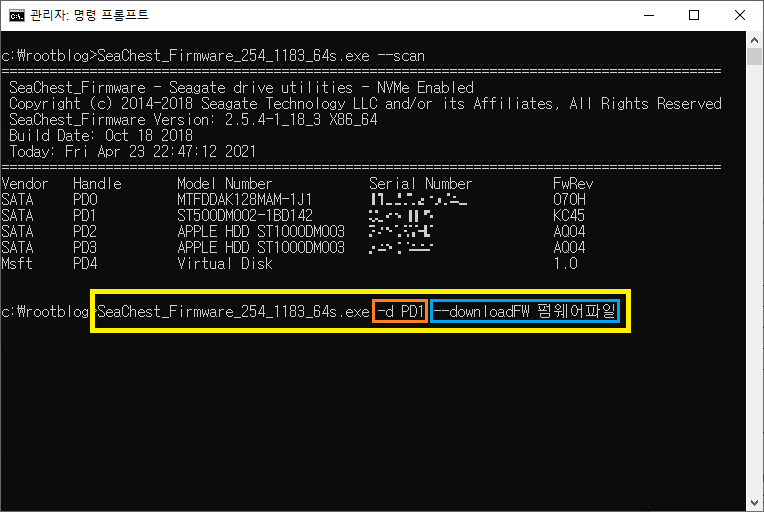Image resolution: width=764 pixels, height=512 pixels.
Task: Open the command prompt system menu icon
Action: click(17, 16)
